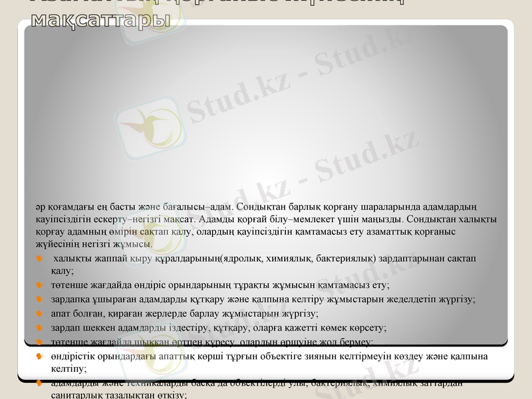Image resolution: width=532 pixels, height=399 pixels.
Task: Select the paragraph starting 'әр қоғамдағы ең басты'
Action: [266, 219]
